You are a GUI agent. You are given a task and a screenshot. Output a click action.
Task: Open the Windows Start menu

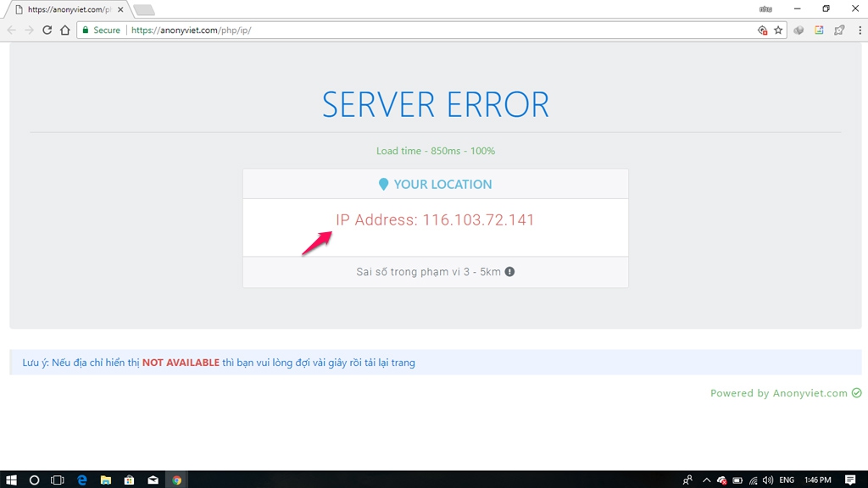[12, 480]
